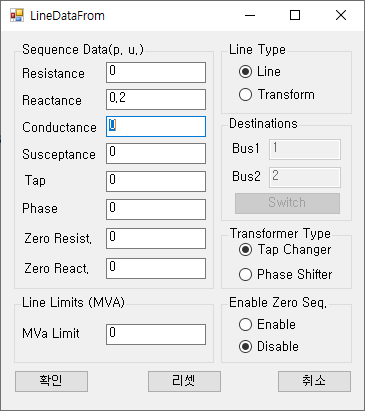
Task: Click the Resistance input field
Action: point(156,72)
